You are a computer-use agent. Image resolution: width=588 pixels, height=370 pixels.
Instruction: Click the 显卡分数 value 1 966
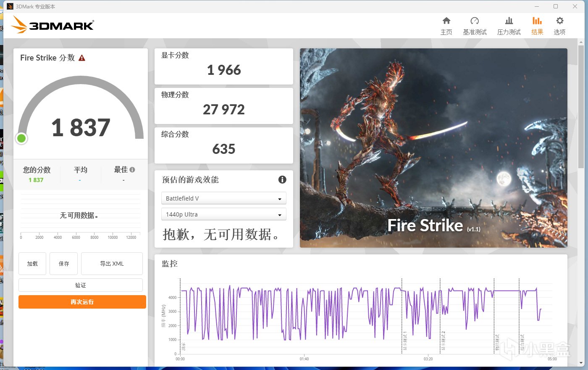click(x=224, y=70)
